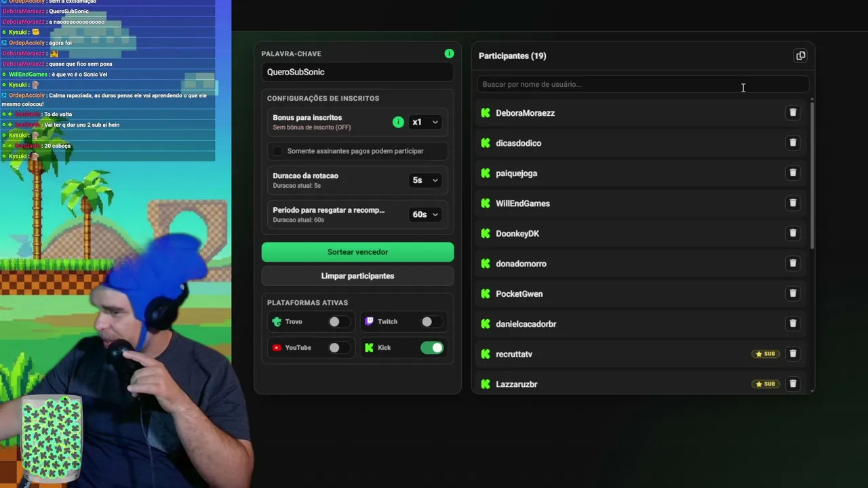The image size is (868, 488).
Task: Click the Kick logo beside WillEndGames
Action: click(486, 203)
